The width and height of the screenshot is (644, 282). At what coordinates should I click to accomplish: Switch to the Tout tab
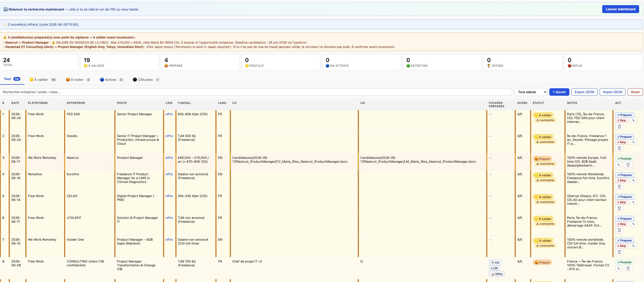[12, 79]
